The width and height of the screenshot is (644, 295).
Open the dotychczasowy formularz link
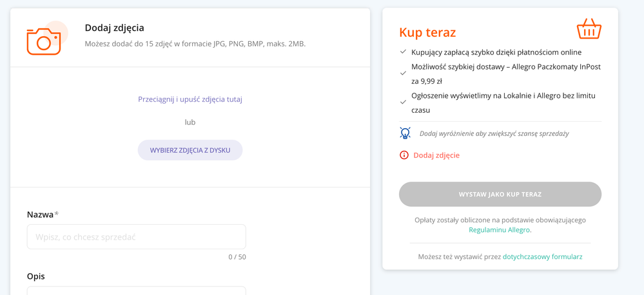click(x=542, y=257)
